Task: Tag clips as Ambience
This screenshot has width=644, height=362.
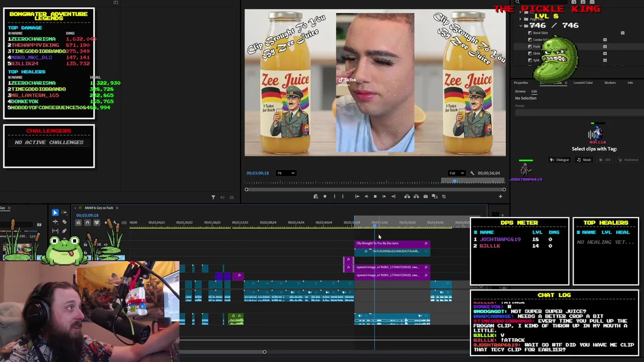Action: [628, 160]
